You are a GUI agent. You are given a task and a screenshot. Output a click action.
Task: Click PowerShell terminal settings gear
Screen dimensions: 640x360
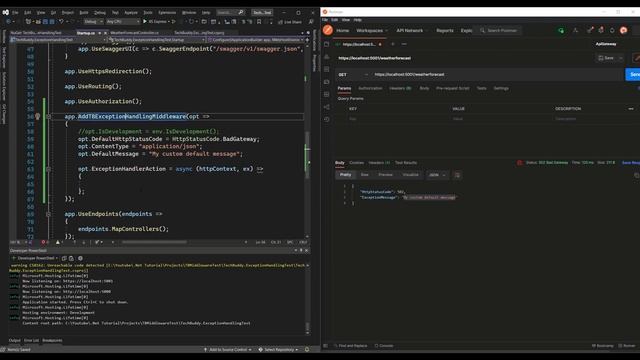tap(80, 258)
